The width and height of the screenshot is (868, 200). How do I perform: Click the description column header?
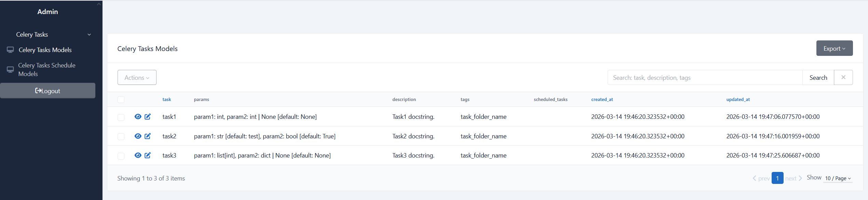404,99
